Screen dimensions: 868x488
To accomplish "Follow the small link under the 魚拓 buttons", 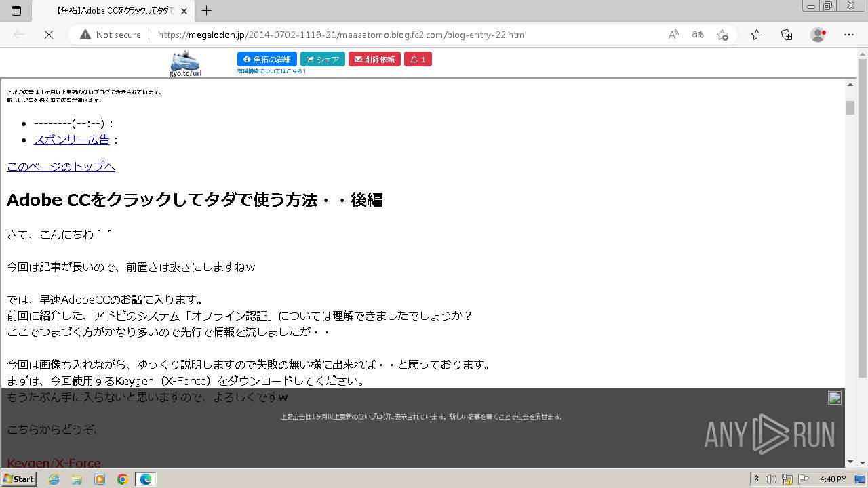I will [x=271, y=71].
